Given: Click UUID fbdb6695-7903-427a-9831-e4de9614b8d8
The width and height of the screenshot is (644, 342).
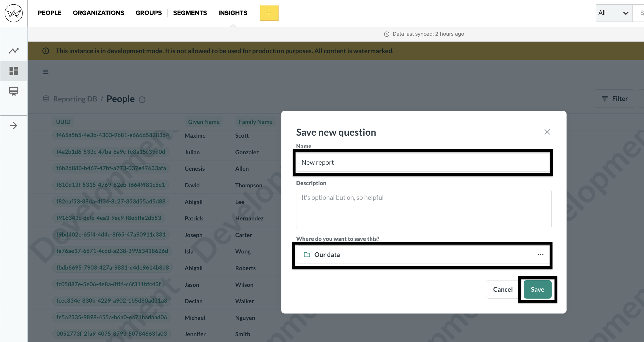Looking at the screenshot, I should pos(113,268).
